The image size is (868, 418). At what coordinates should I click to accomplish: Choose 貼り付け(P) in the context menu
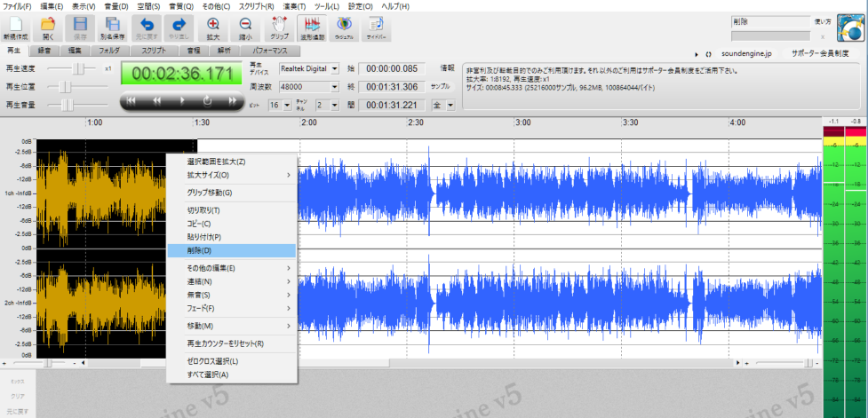(x=231, y=237)
